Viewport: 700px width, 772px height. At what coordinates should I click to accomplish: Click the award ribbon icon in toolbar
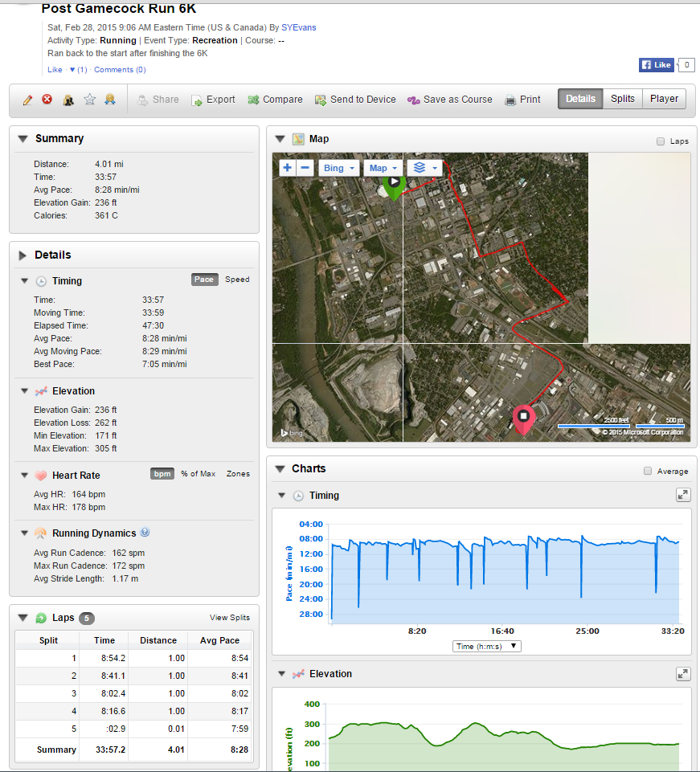110,100
